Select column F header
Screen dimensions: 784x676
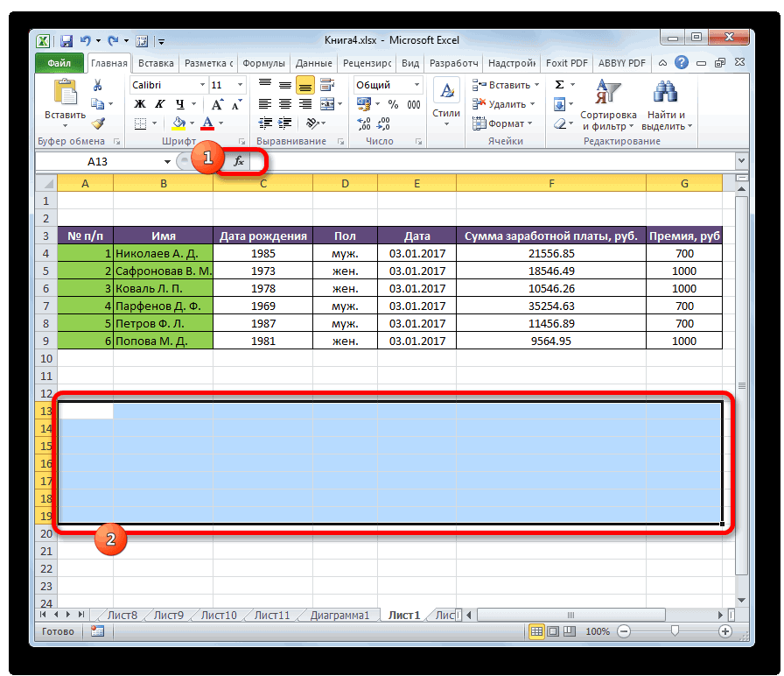coord(551,182)
